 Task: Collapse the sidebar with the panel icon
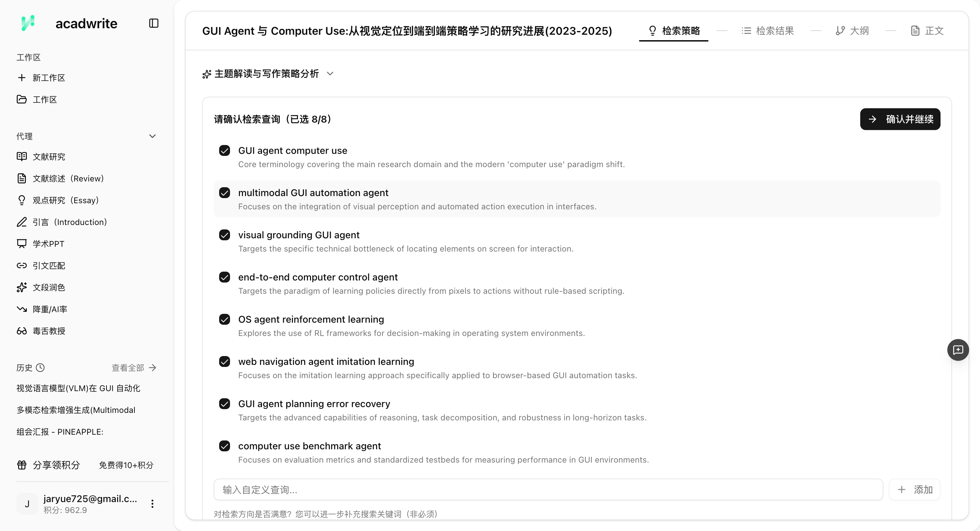154,23
